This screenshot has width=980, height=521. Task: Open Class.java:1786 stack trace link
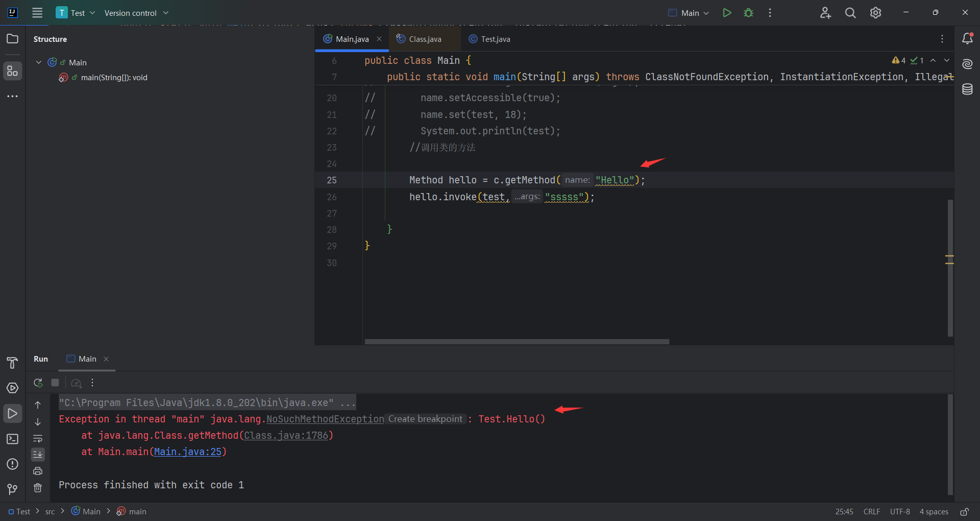point(286,436)
